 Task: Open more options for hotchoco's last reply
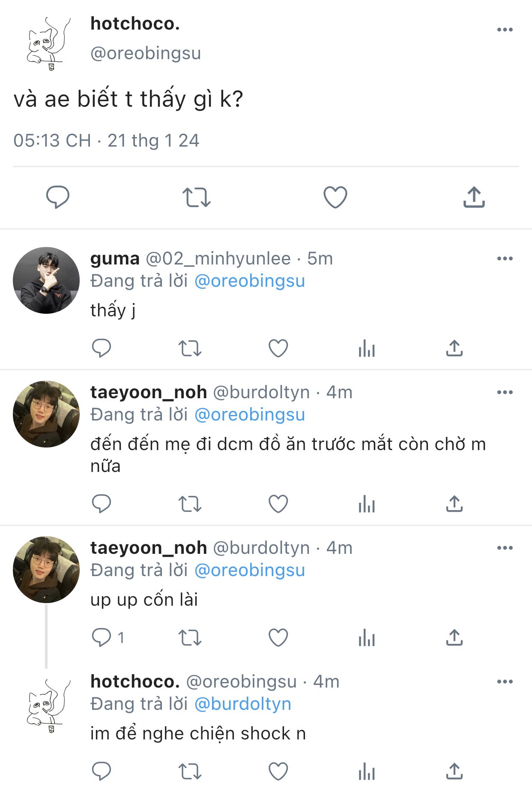point(505,682)
